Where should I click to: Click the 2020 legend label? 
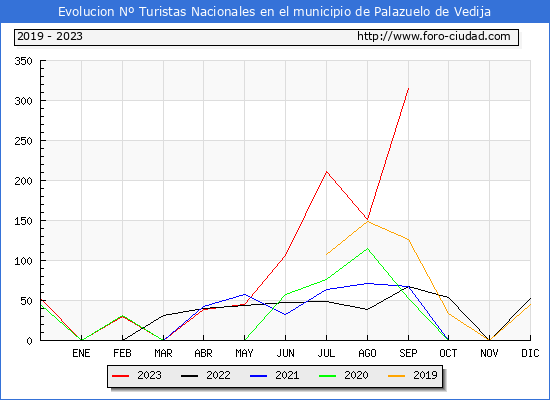click(356, 375)
